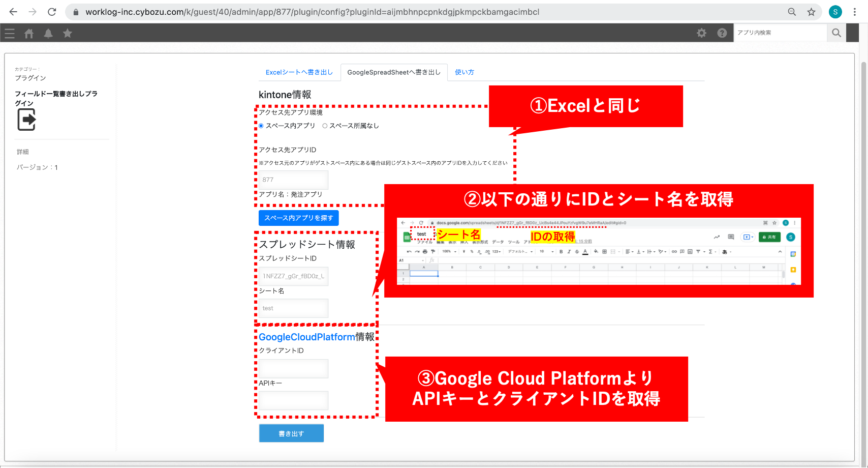Reload the page in browser
868x468 pixels.
(x=52, y=12)
